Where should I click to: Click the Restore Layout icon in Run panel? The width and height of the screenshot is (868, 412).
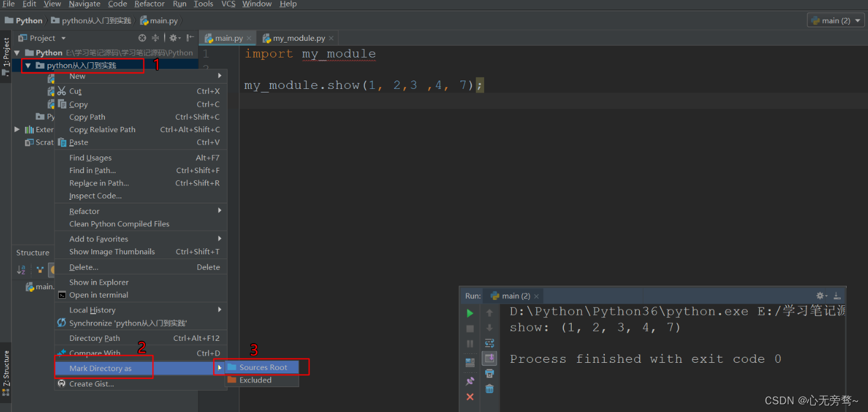click(x=470, y=362)
